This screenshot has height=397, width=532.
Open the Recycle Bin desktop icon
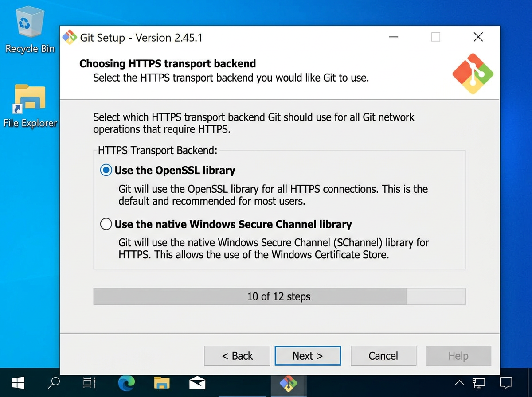[30, 30]
